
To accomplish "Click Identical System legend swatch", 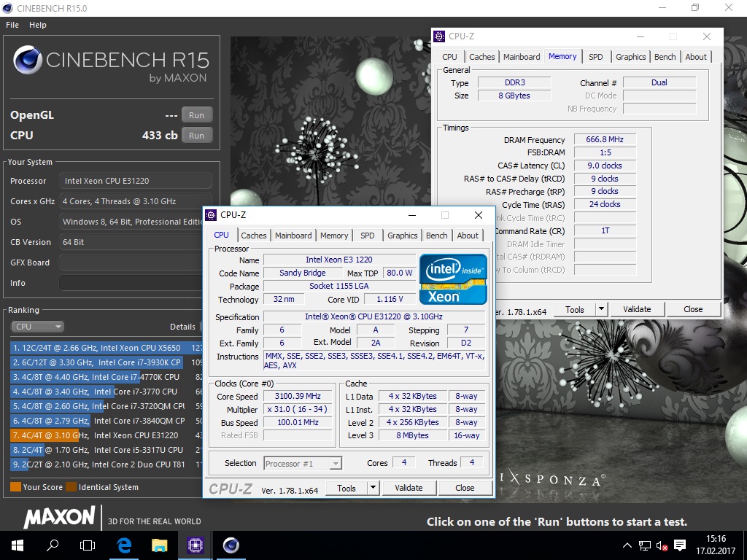I will [71, 487].
